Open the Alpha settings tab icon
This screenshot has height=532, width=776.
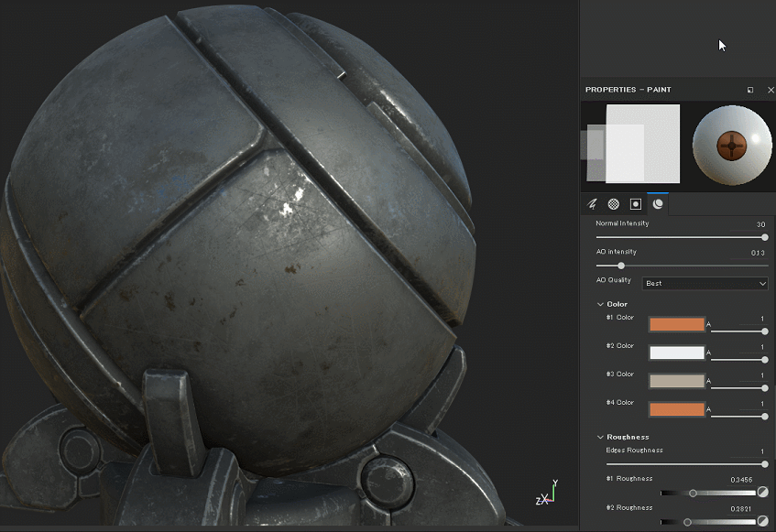614,204
